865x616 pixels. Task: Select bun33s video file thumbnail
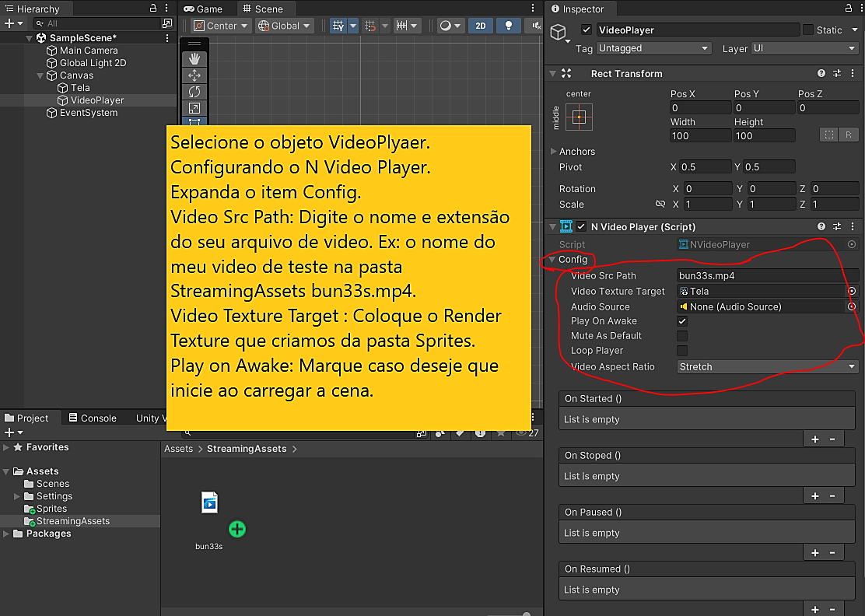[x=209, y=502]
